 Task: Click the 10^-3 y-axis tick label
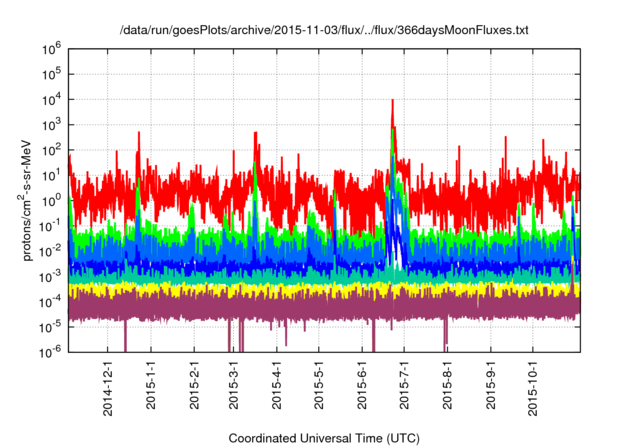point(50,276)
